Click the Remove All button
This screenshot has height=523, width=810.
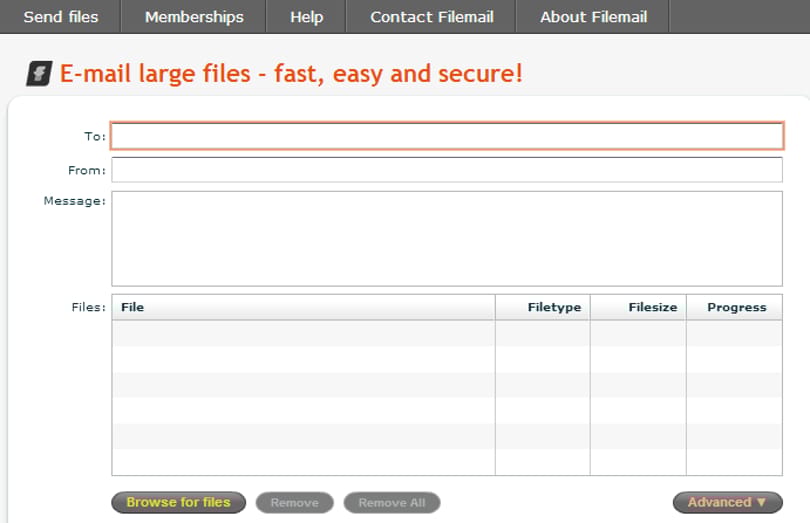(x=392, y=503)
